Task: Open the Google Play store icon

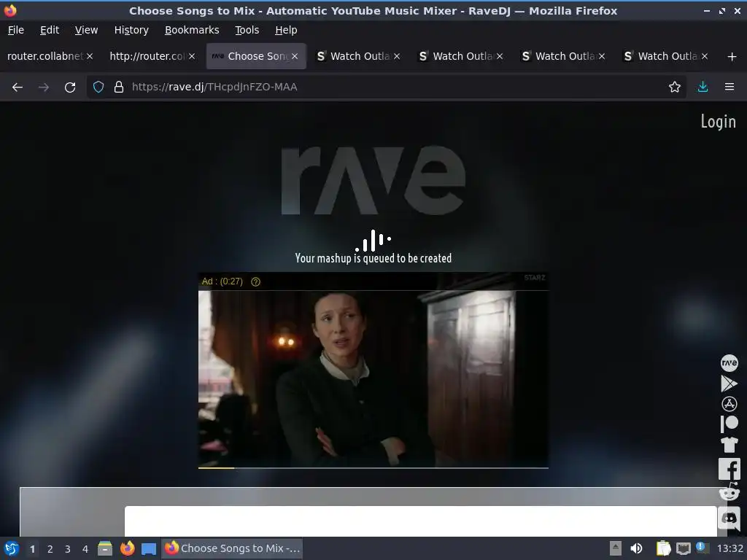Action: (729, 384)
